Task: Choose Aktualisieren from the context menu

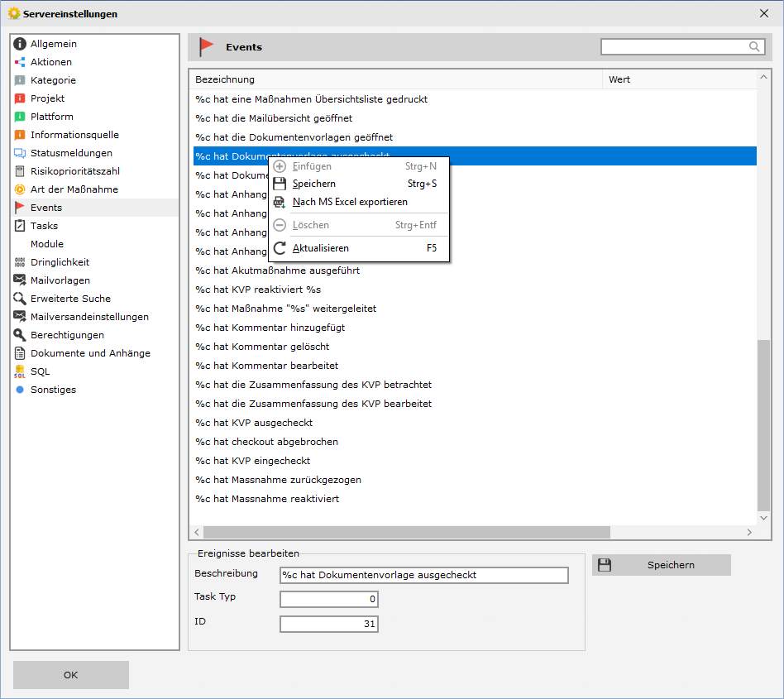Action: [358, 248]
